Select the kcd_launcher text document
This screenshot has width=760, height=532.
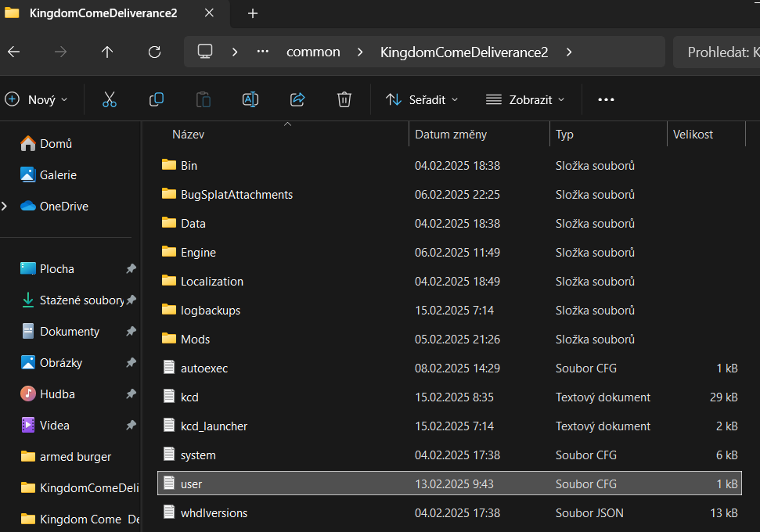[449, 426]
